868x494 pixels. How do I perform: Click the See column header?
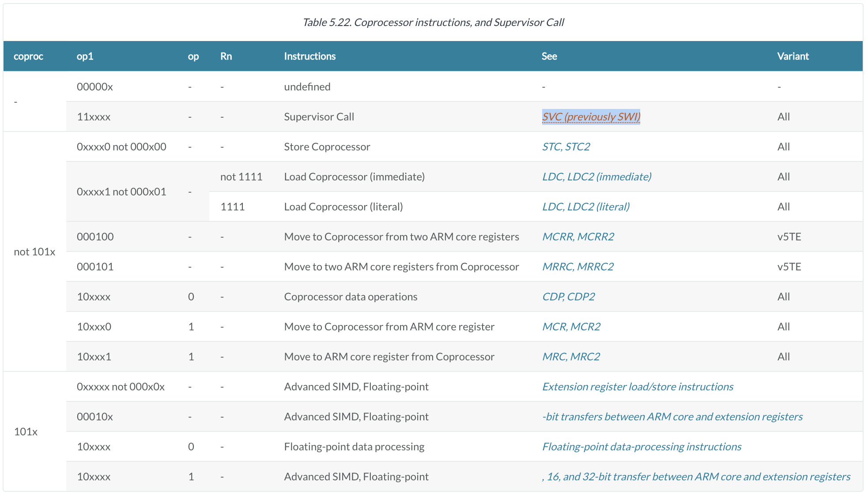(549, 56)
